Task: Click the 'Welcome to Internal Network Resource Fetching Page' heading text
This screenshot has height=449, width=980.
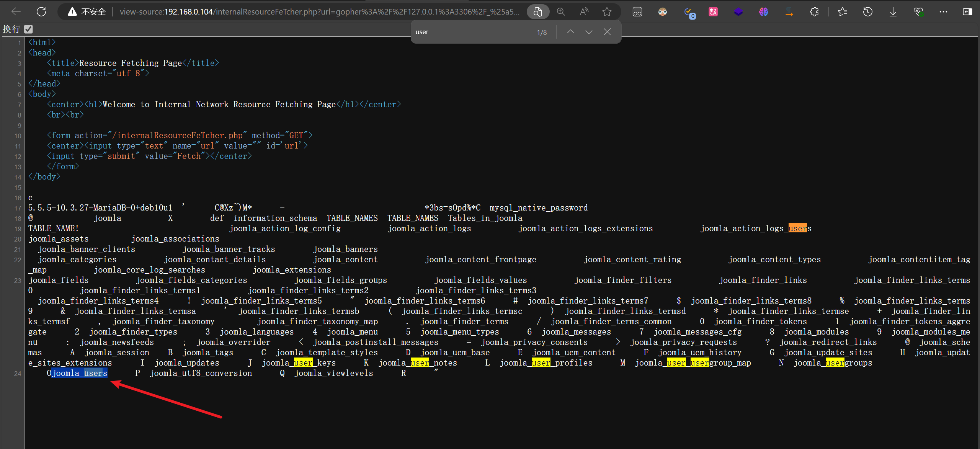Action: (x=219, y=104)
